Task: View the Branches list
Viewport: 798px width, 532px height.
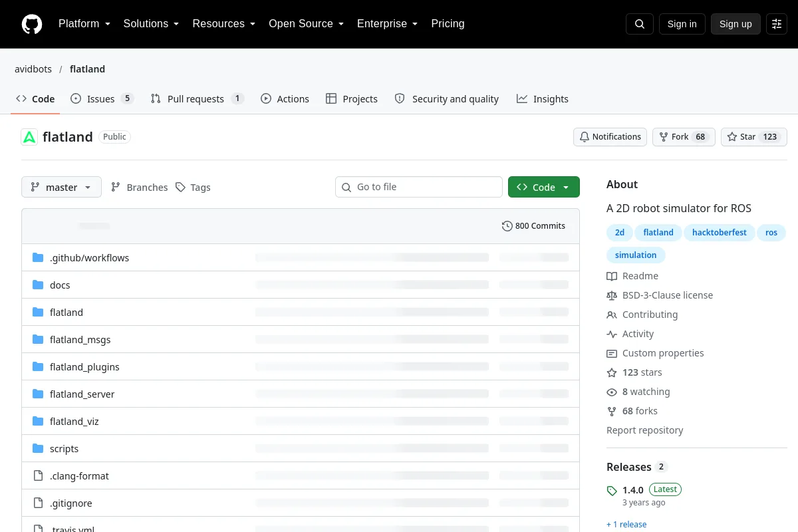Action: 139,188
